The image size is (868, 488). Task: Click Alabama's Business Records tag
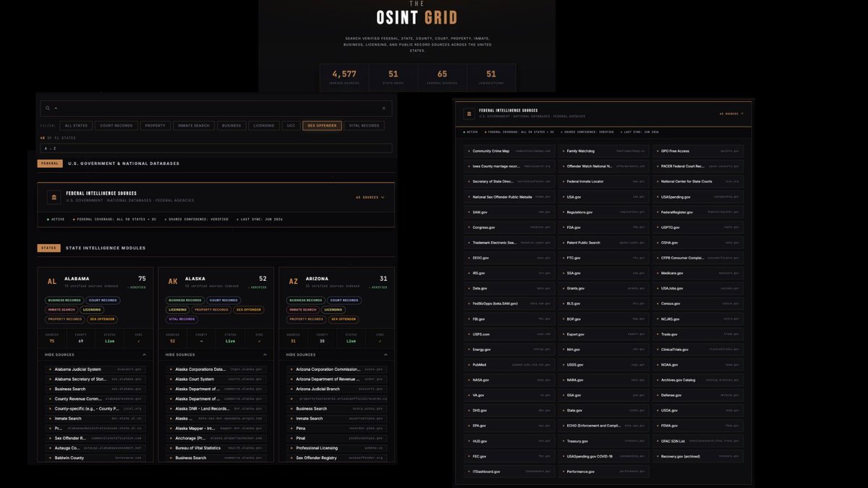(64, 300)
